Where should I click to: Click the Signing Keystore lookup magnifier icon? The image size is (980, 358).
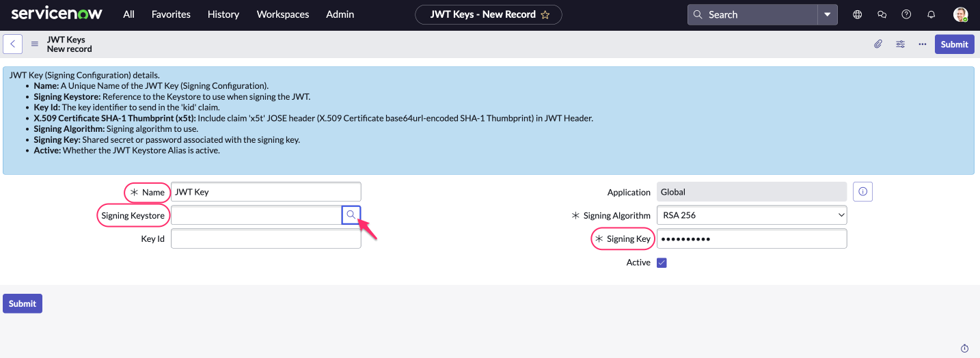[351, 215]
